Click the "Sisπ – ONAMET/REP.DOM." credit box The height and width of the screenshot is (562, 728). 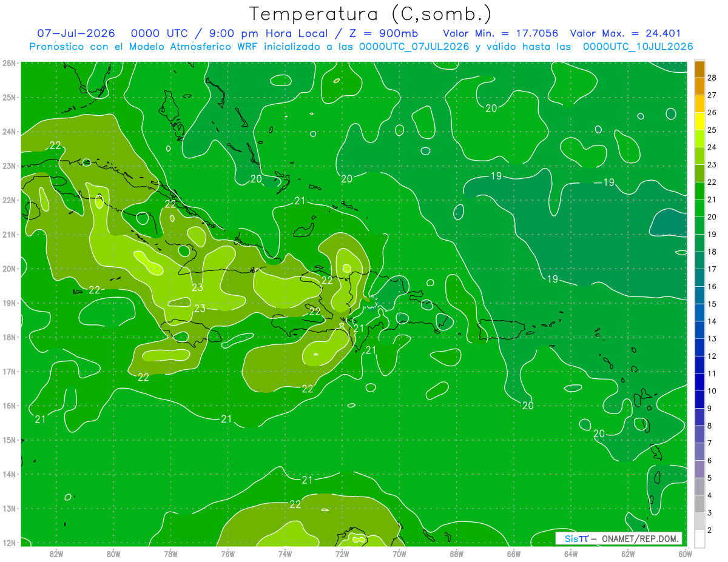(619, 538)
